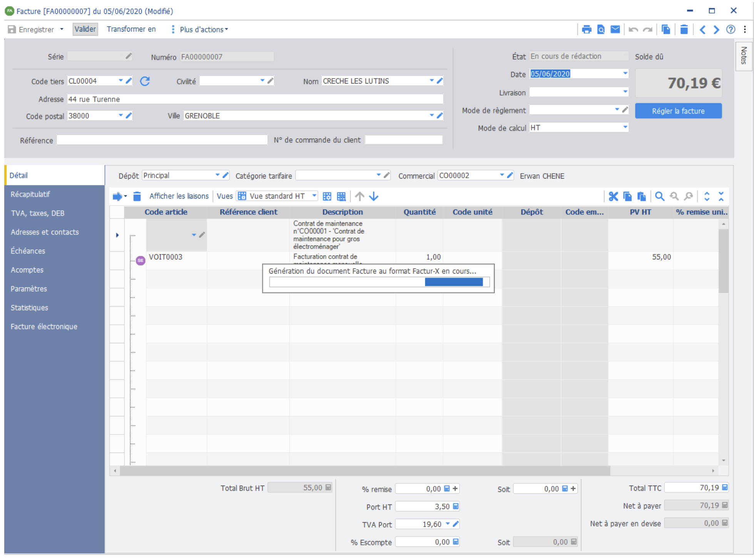Image resolution: width=756 pixels, height=558 pixels.
Task: Click the N° de commande du client field
Action: coord(404,140)
